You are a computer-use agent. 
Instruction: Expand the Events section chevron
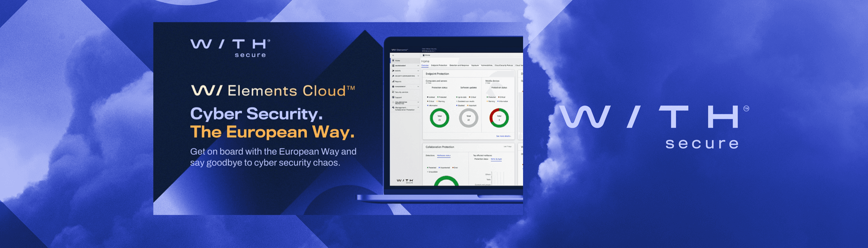point(418,71)
